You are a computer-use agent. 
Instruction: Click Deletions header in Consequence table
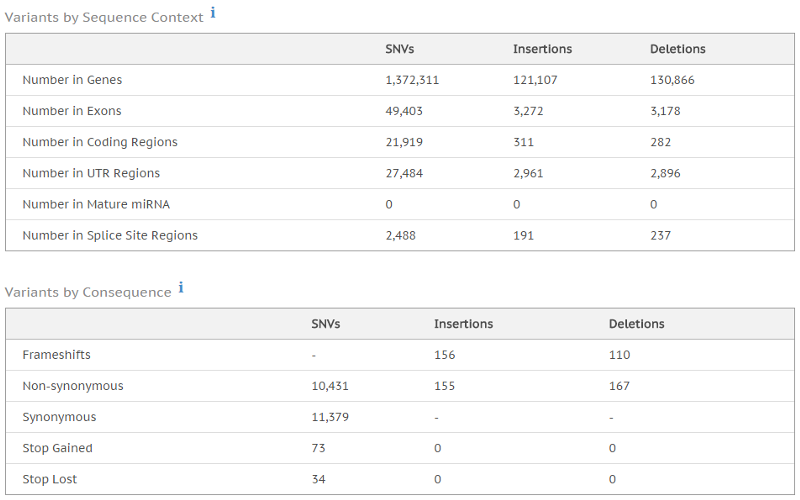click(636, 324)
